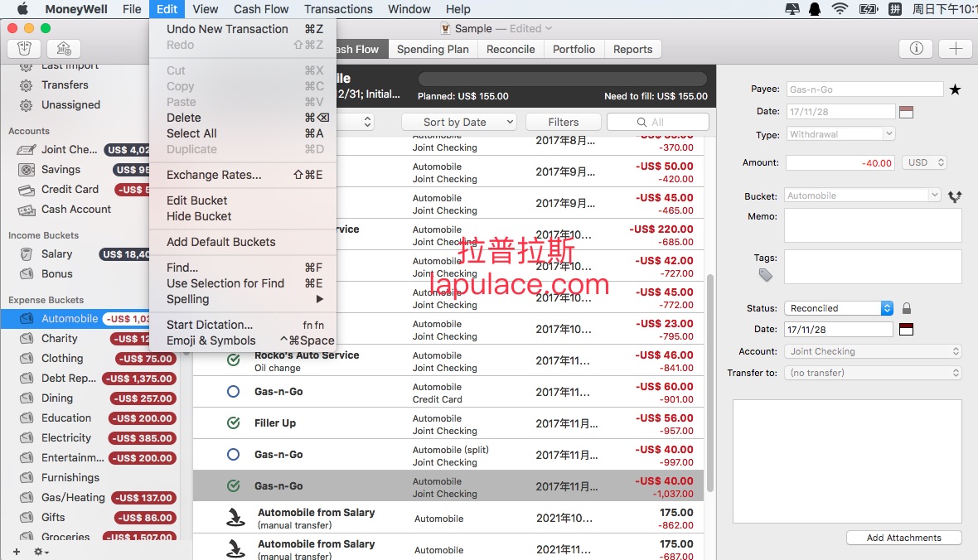This screenshot has width=978, height=560.
Task: Switch to the Reconcile tab
Action: point(511,49)
